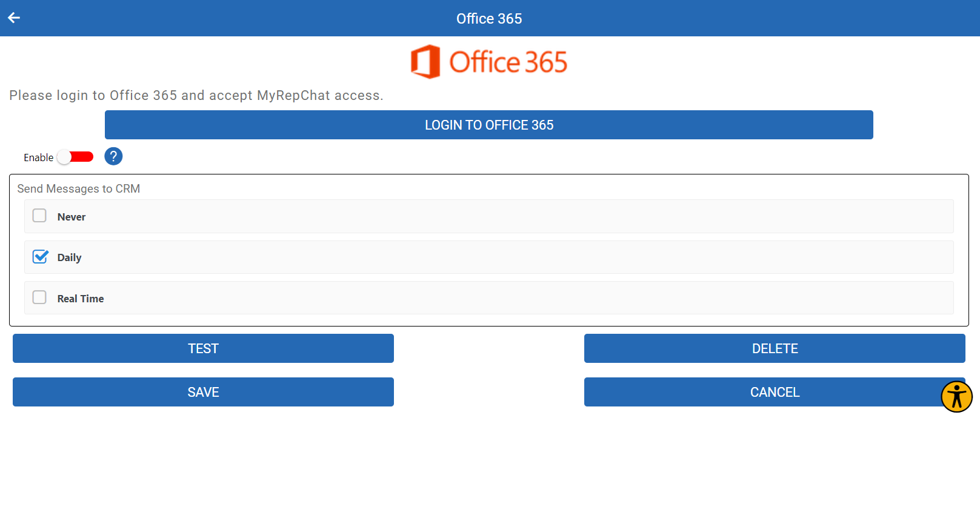Click the 'Daily' option label

coord(69,257)
